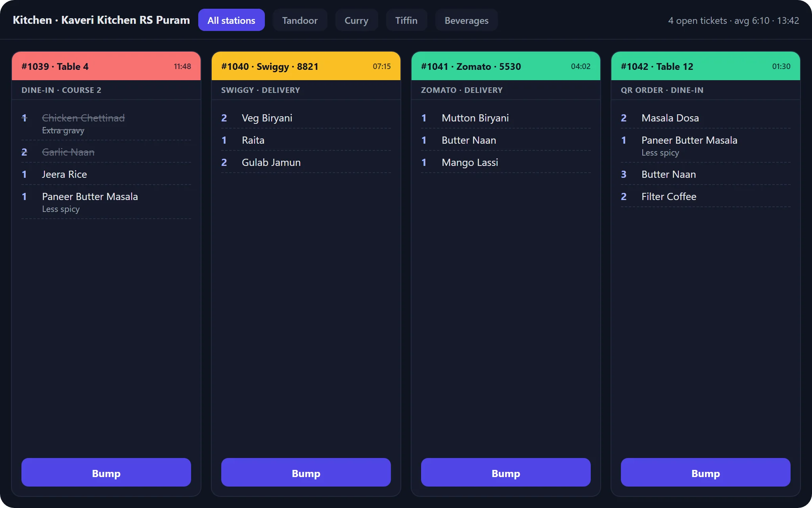Select the All stations filter tab

coord(231,20)
